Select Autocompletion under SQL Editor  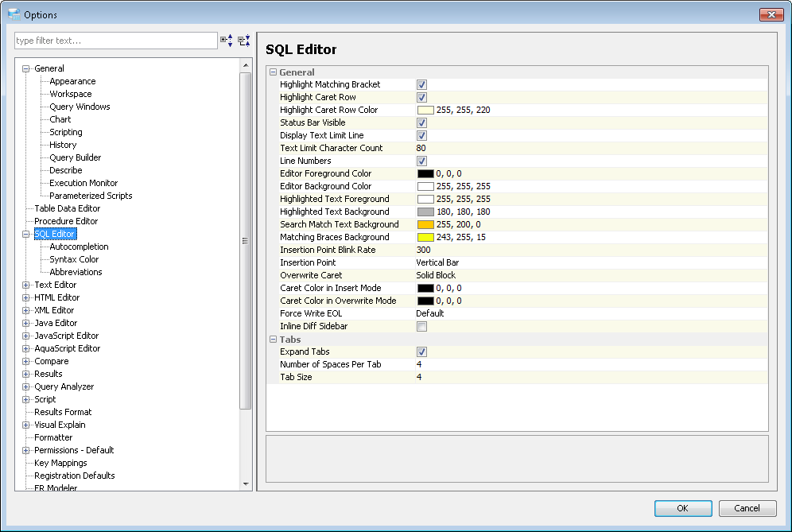[x=79, y=247]
